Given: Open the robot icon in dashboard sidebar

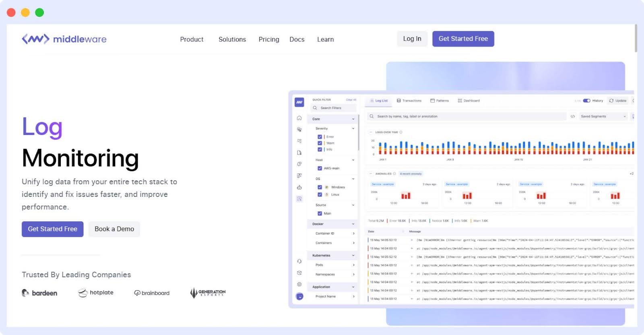Looking at the screenshot, I should [299, 187].
